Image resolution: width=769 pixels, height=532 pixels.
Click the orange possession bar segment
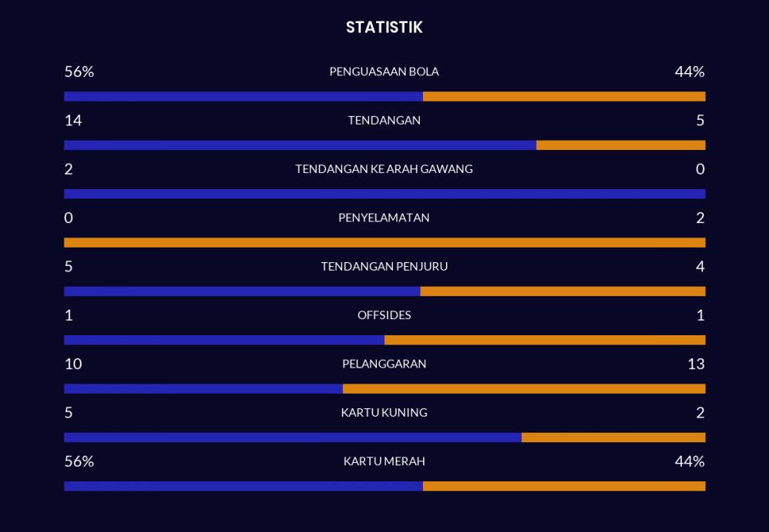tap(564, 97)
